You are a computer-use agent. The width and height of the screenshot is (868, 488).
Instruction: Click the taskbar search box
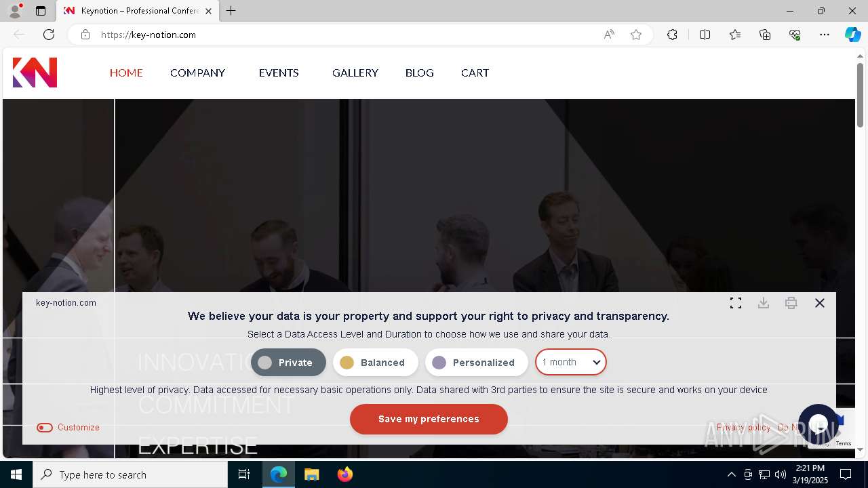[x=130, y=474]
